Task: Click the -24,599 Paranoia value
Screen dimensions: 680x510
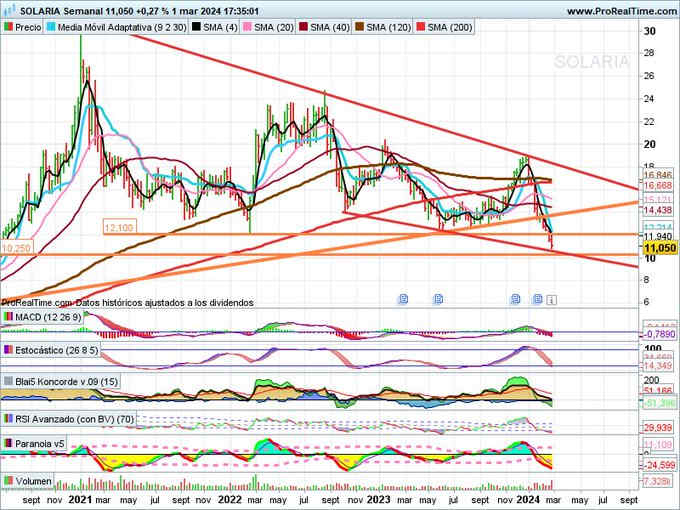Action: click(x=659, y=465)
